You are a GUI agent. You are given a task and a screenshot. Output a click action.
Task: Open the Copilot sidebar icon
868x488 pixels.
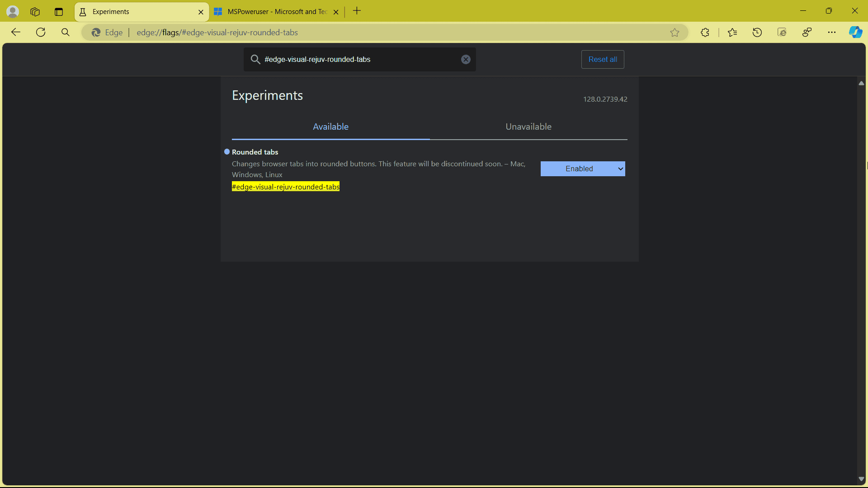point(855,32)
